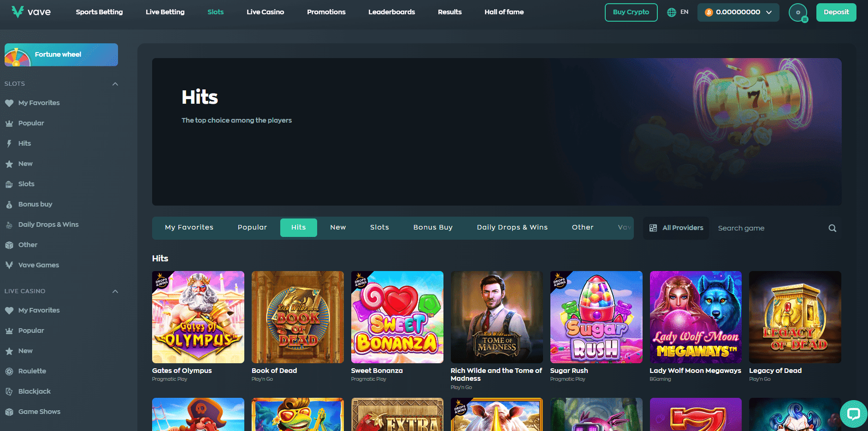Collapse the SLOTS sidebar section
The height and width of the screenshot is (431, 868).
pos(115,84)
